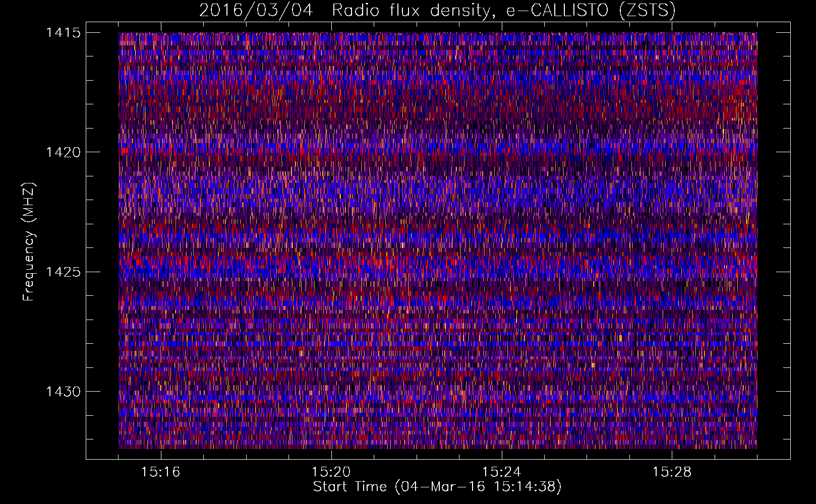Click the 15:16 time tick label
This screenshot has width=816, height=504.
click(x=161, y=472)
